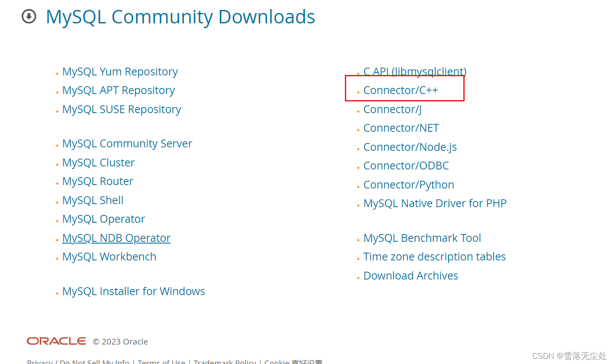Open MySQL Yum Repository link

click(120, 71)
